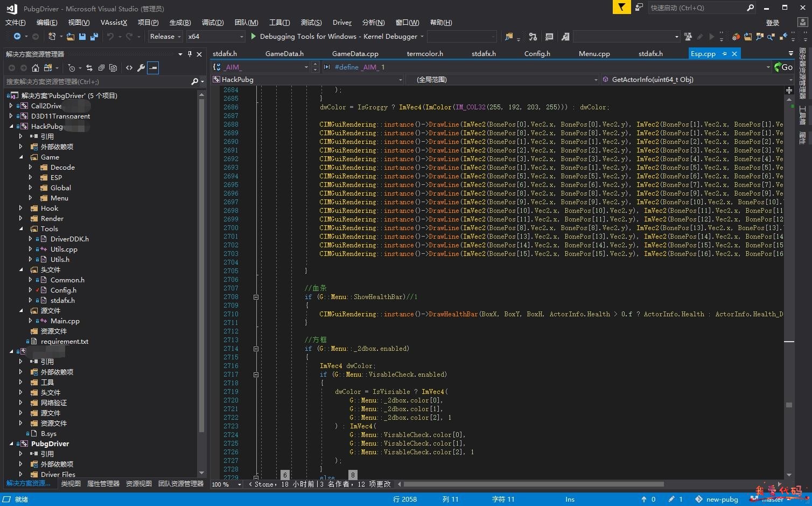Select Main.cpp in Solution Explorer
The width and height of the screenshot is (812, 506).
point(65,321)
